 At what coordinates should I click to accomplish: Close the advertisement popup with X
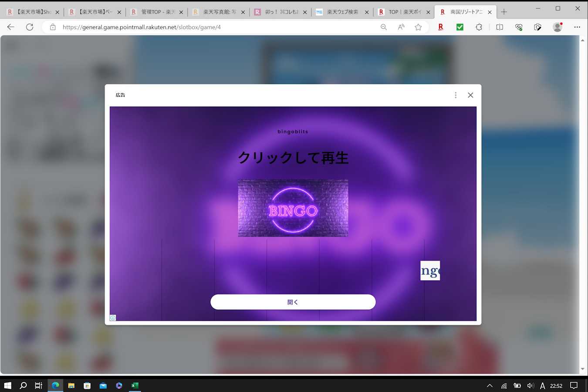(470, 95)
